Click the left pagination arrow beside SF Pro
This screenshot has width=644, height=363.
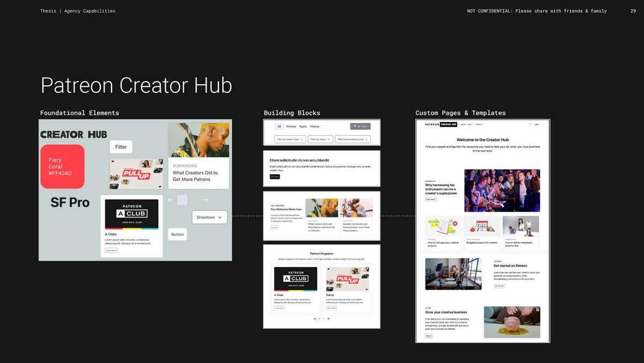tap(171, 200)
